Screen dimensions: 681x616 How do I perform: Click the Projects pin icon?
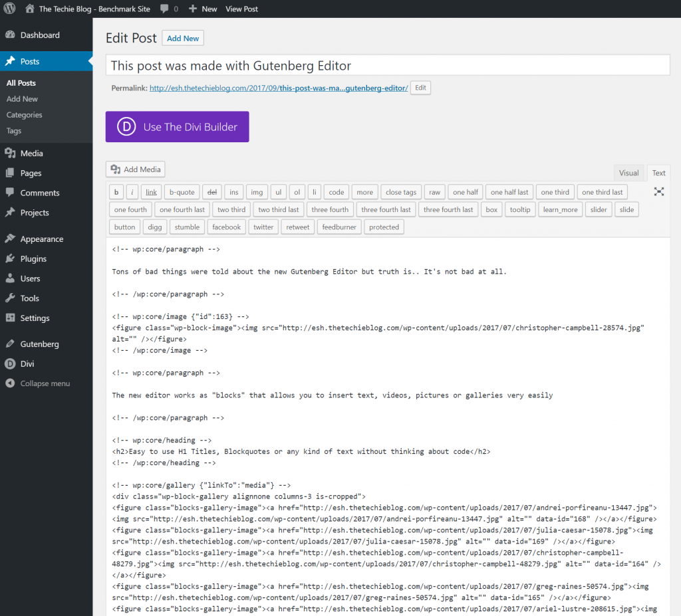tap(10, 212)
